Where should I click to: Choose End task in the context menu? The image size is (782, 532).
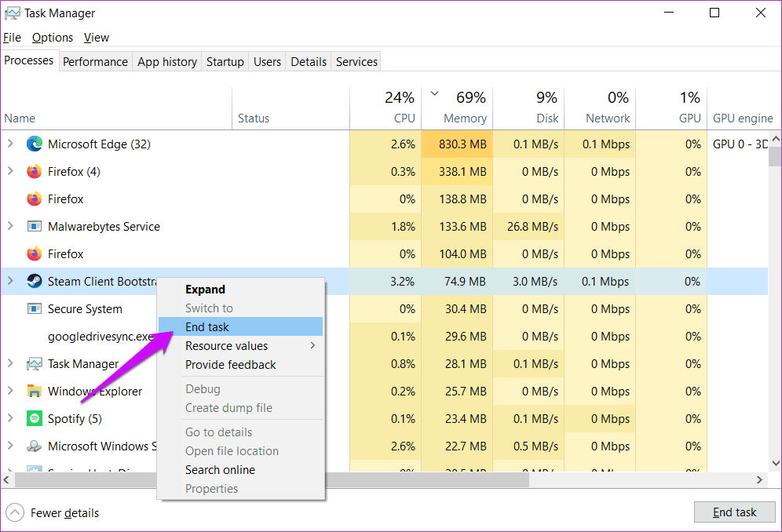[241, 327]
